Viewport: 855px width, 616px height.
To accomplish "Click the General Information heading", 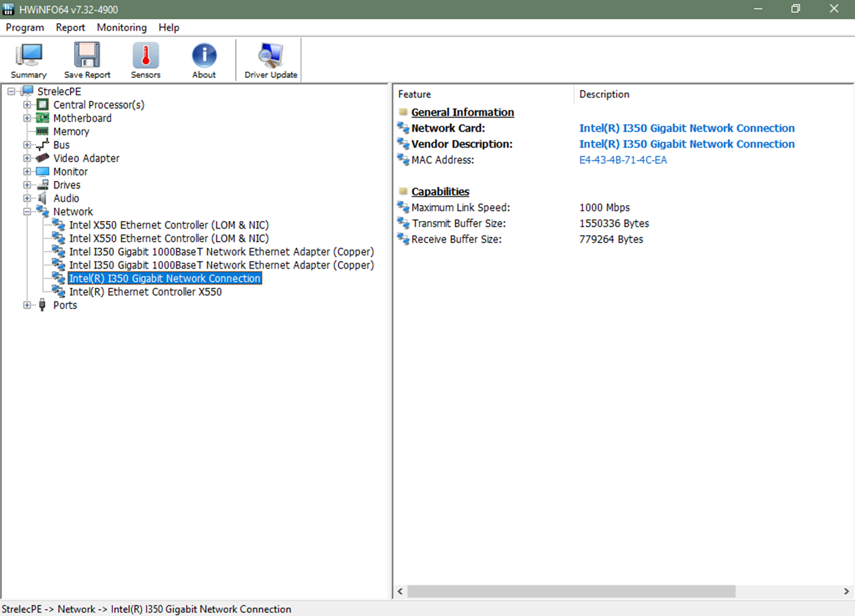I will tap(463, 112).
